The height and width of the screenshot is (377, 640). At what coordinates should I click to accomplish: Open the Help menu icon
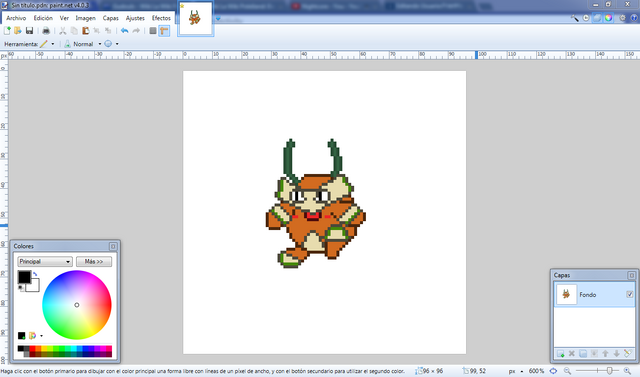pos(634,18)
